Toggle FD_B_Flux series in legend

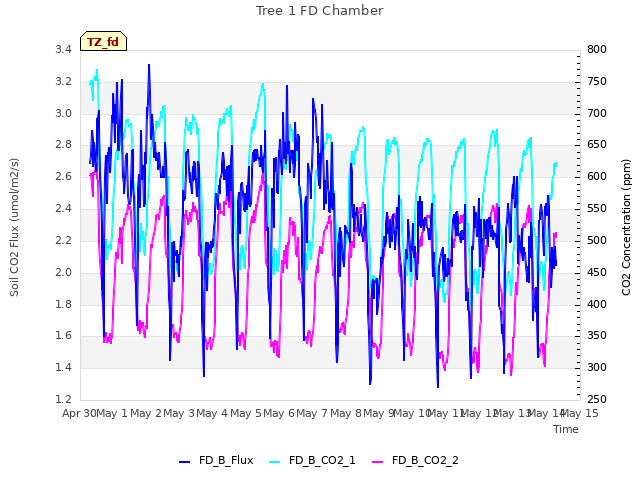(216, 460)
